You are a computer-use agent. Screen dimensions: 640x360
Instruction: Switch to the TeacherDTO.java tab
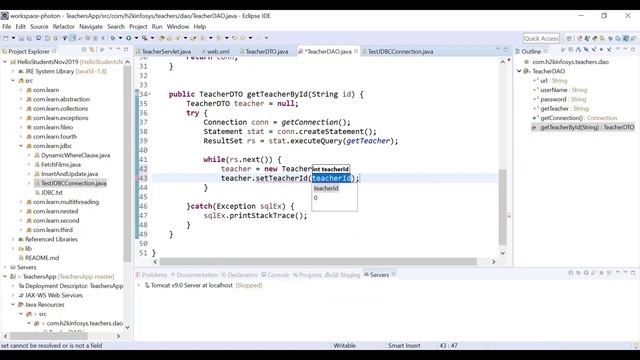tap(264, 51)
